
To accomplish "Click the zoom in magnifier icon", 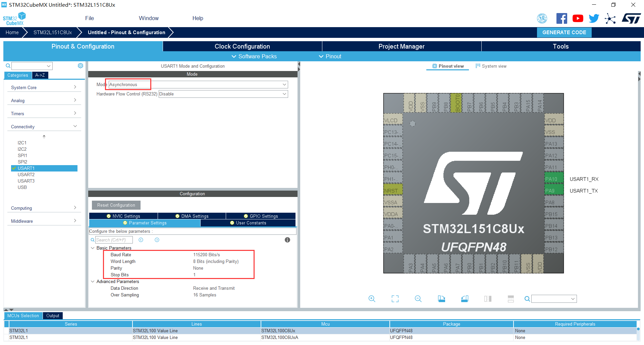I will (372, 299).
